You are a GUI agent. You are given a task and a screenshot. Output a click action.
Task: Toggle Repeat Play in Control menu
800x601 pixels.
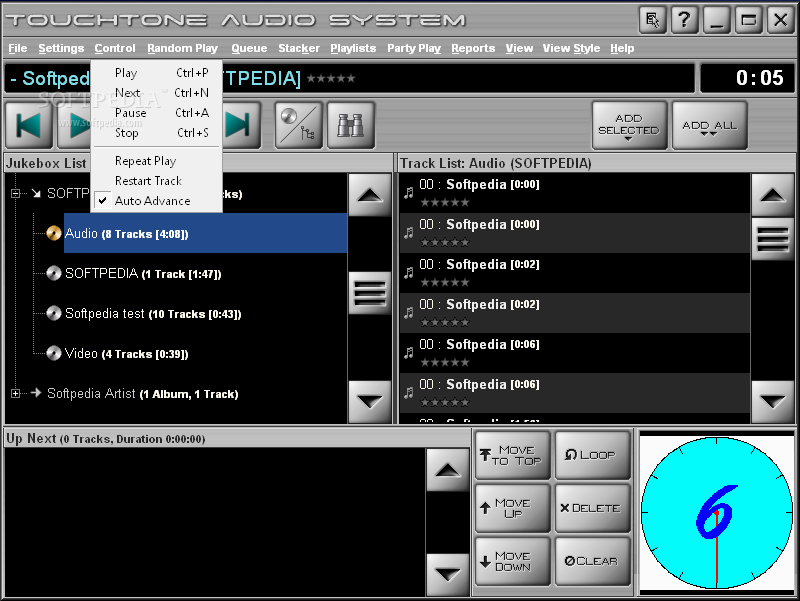(157, 161)
